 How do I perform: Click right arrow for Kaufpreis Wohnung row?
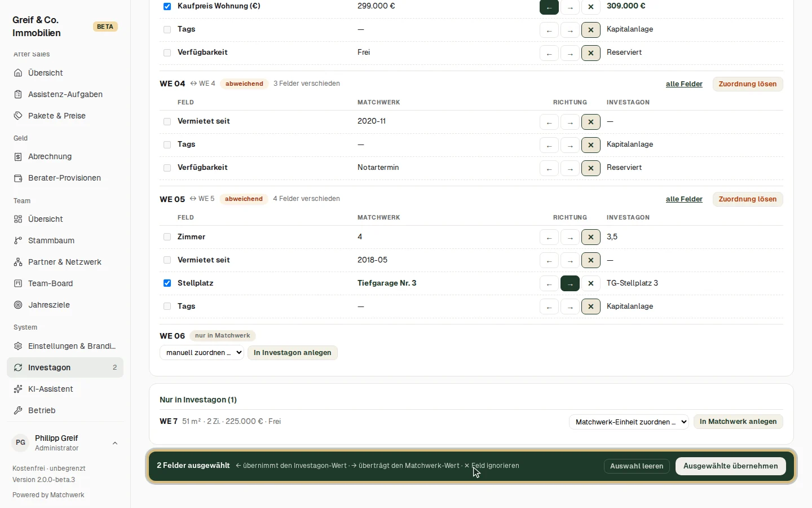click(570, 7)
